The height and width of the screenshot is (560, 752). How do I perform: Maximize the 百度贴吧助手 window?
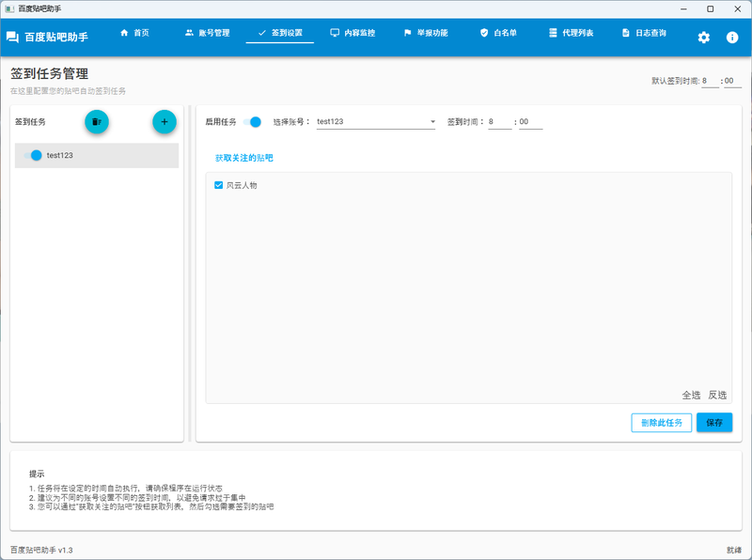point(711,9)
